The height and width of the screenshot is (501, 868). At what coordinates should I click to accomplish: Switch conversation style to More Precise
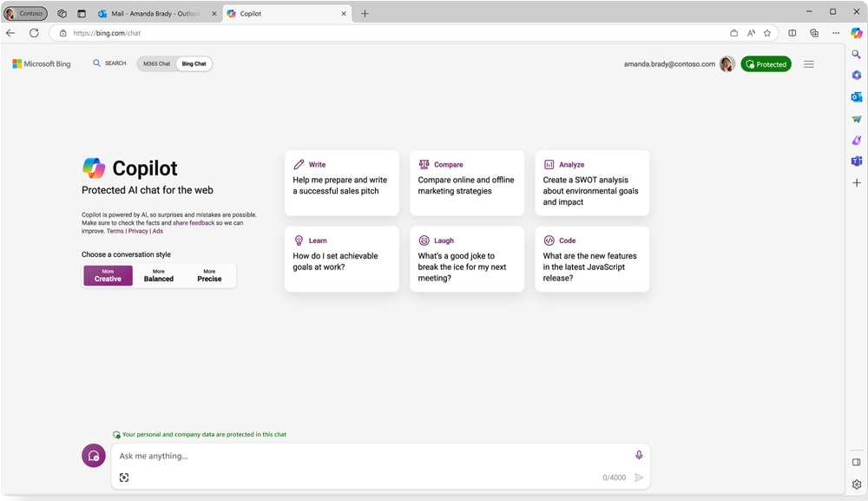(x=208, y=275)
